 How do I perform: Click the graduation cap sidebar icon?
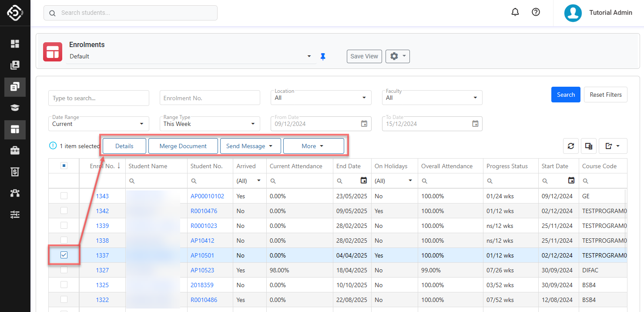pyautogui.click(x=15, y=108)
